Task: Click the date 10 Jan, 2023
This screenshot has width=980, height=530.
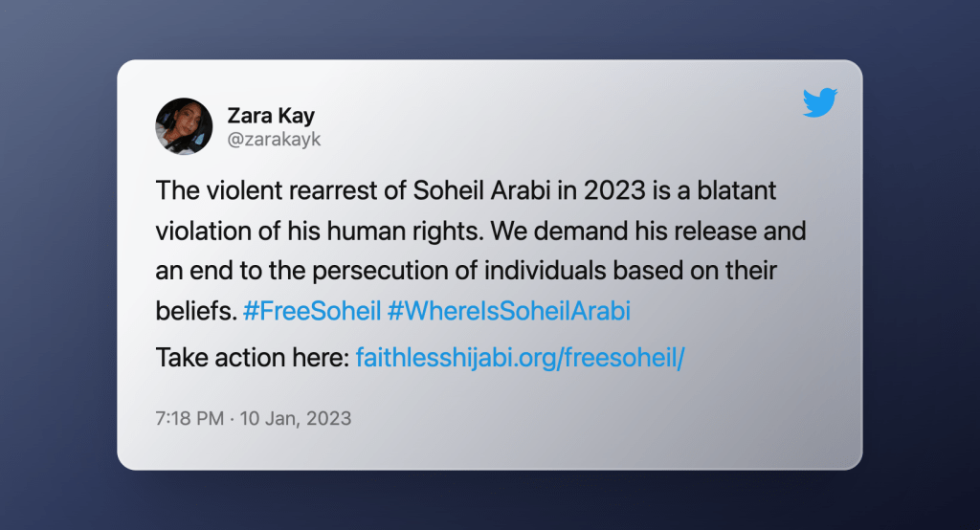Action: pyautogui.click(x=296, y=418)
